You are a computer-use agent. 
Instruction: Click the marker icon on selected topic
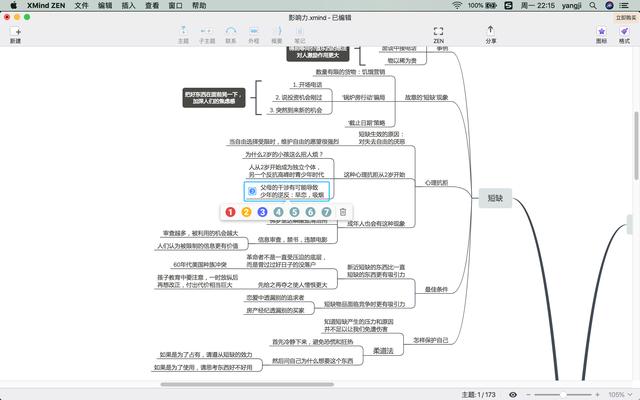252,191
